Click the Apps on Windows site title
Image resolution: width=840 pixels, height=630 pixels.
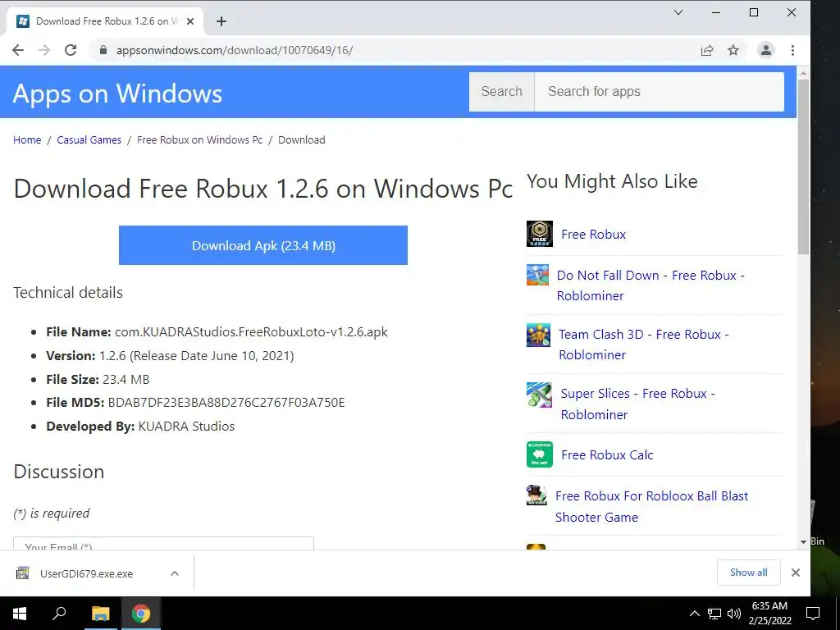tap(117, 94)
